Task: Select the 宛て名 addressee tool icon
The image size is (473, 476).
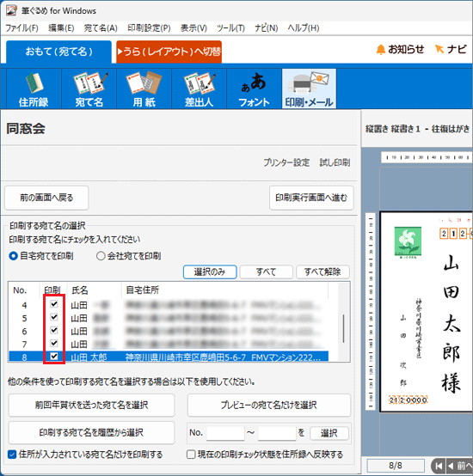Action: [x=89, y=88]
